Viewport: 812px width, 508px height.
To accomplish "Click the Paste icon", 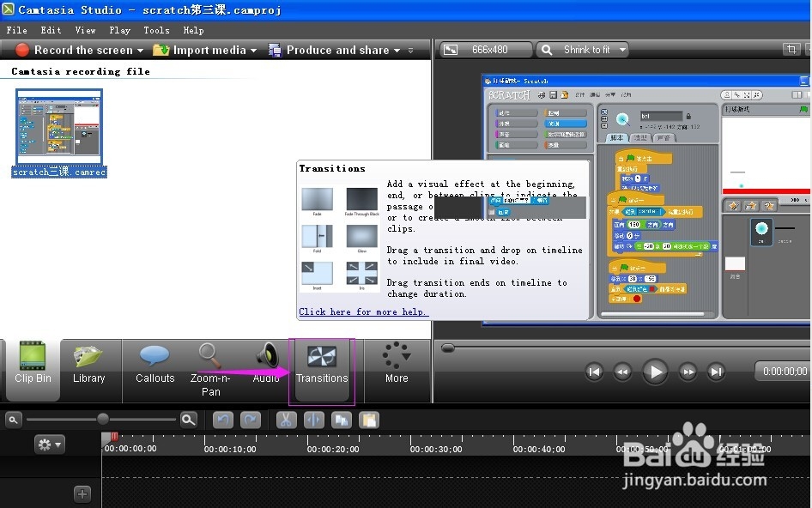I will pos(369,420).
